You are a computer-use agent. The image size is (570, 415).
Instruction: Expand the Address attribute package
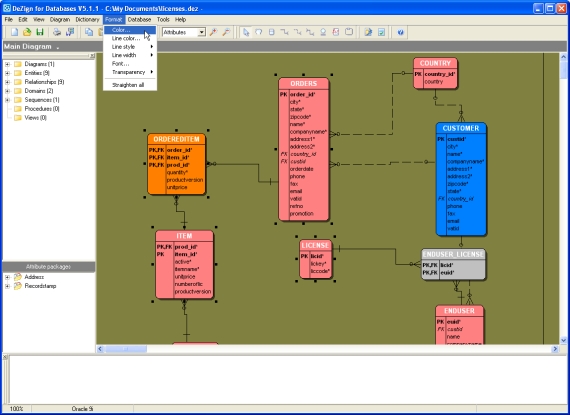[7, 277]
